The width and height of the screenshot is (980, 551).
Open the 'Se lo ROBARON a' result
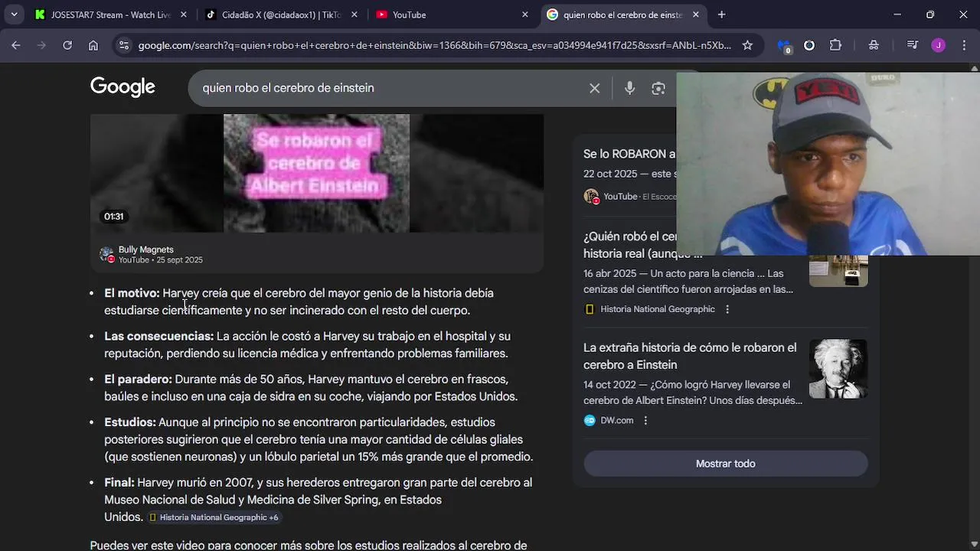pyautogui.click(x=629, y=154)
